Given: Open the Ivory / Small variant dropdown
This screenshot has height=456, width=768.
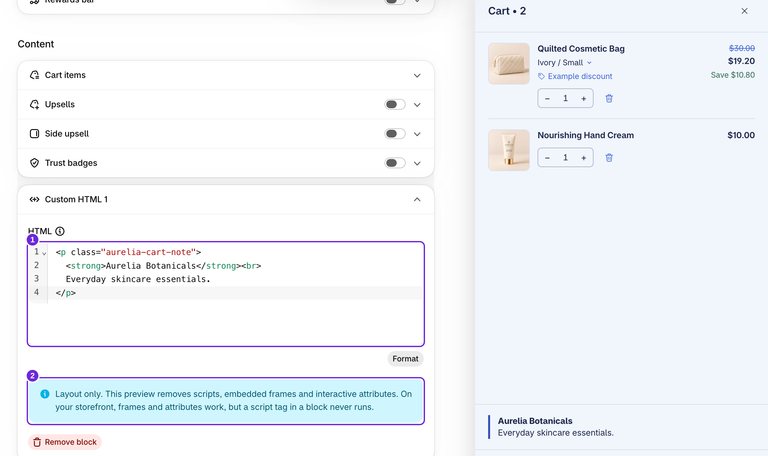Looking at the screenshot, I should [565, 63].
